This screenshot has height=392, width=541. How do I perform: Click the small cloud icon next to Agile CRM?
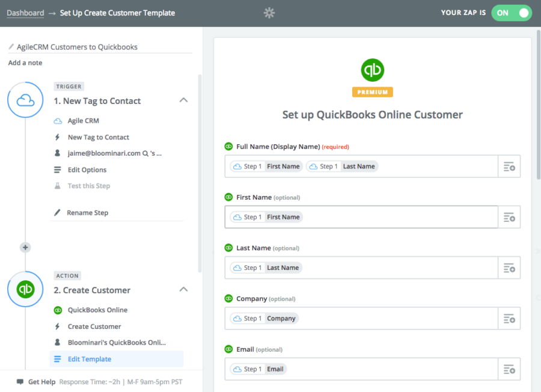tap(58, 121)
